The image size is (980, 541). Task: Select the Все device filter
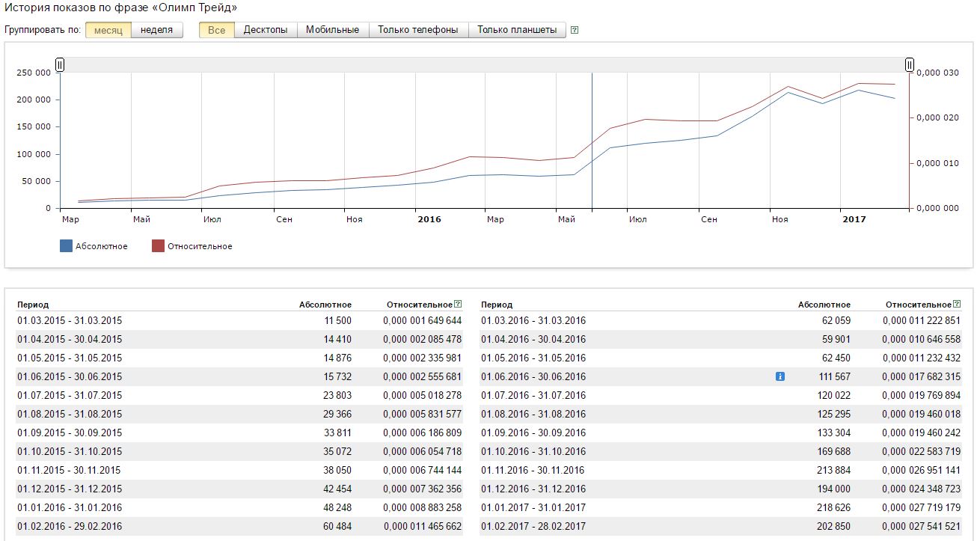coord(217,30)
